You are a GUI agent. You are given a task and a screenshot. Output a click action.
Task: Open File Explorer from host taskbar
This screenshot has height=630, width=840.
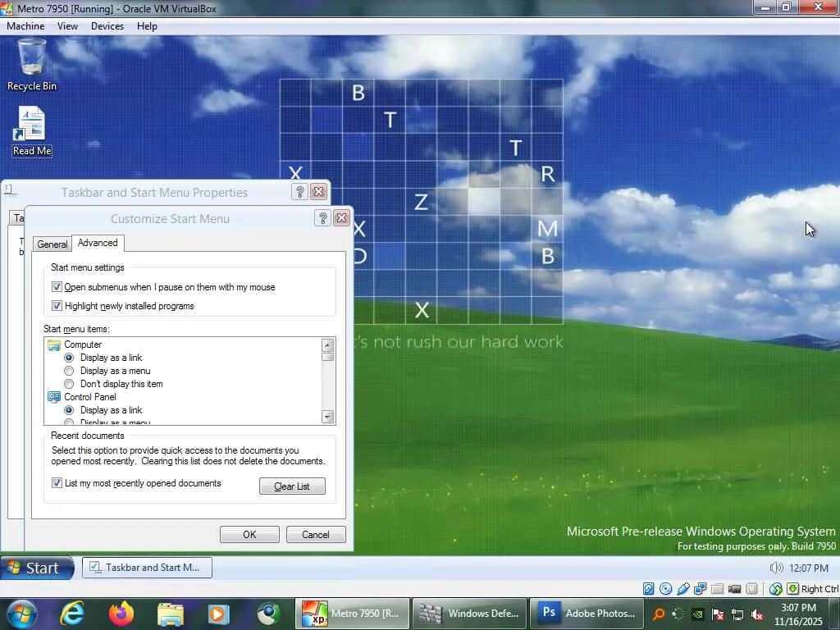pyautogui.click(x=171, y=614)
